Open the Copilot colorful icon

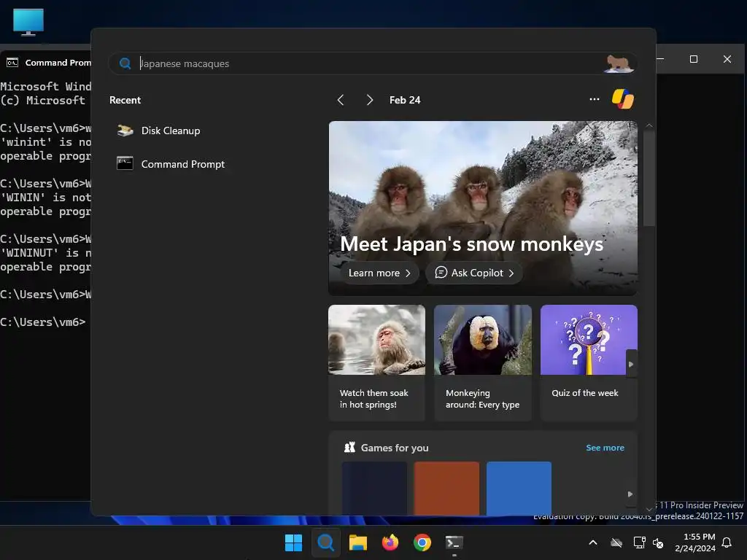click(x=623, y=99)
